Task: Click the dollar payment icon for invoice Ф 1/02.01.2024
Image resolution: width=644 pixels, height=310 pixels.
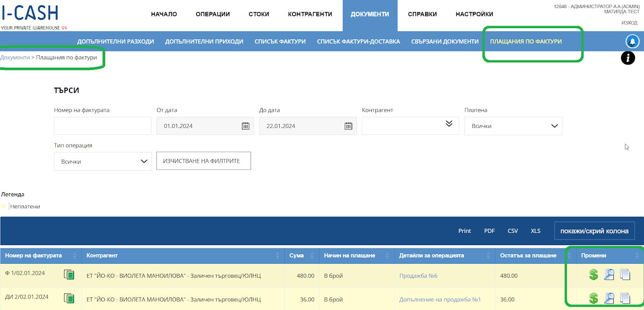Action: coord(594,275)
